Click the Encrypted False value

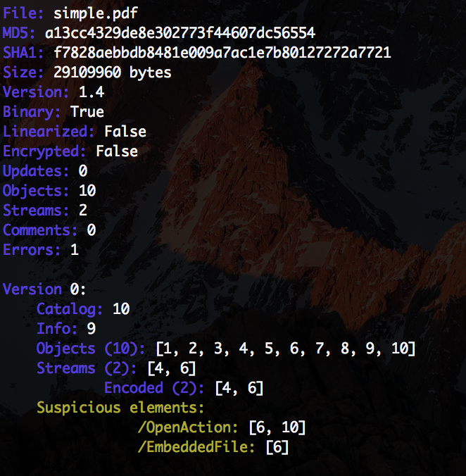[x=117, y=151]
